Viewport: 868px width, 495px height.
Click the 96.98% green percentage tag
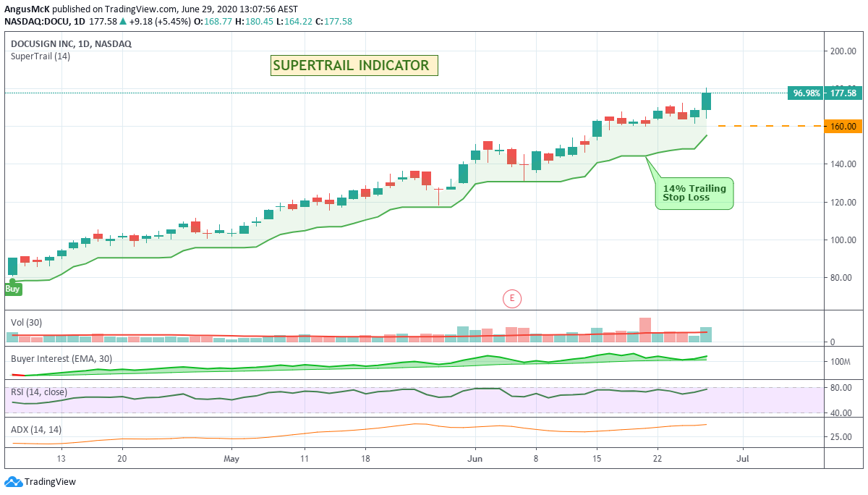[807, 93]
